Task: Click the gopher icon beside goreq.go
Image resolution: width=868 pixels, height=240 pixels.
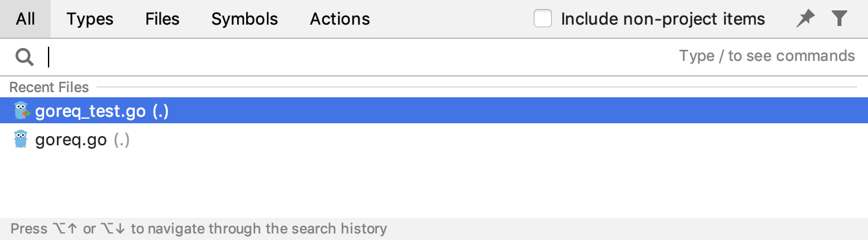Action: [21, 139]
